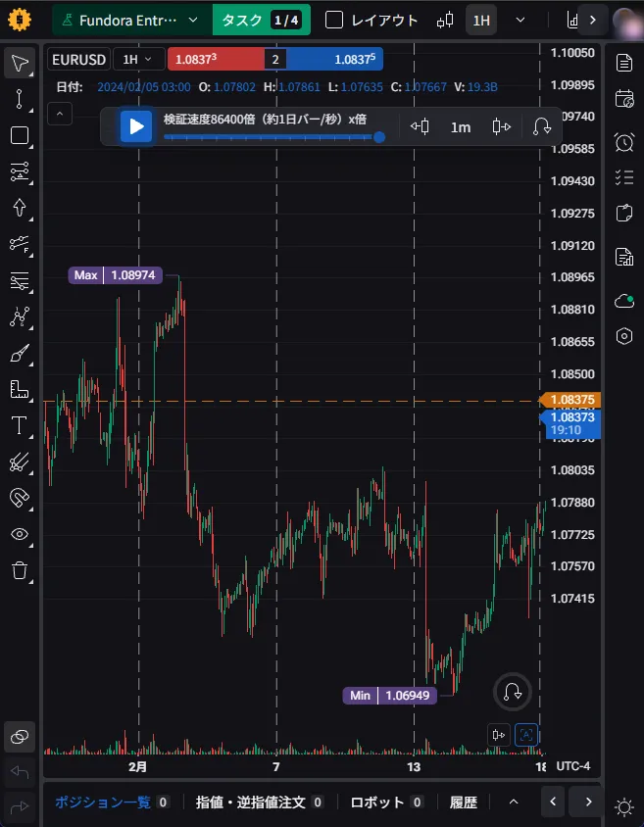Click the lot size field showing 2
The width and height of the screenshot is (644, 827).
(275, 59)
